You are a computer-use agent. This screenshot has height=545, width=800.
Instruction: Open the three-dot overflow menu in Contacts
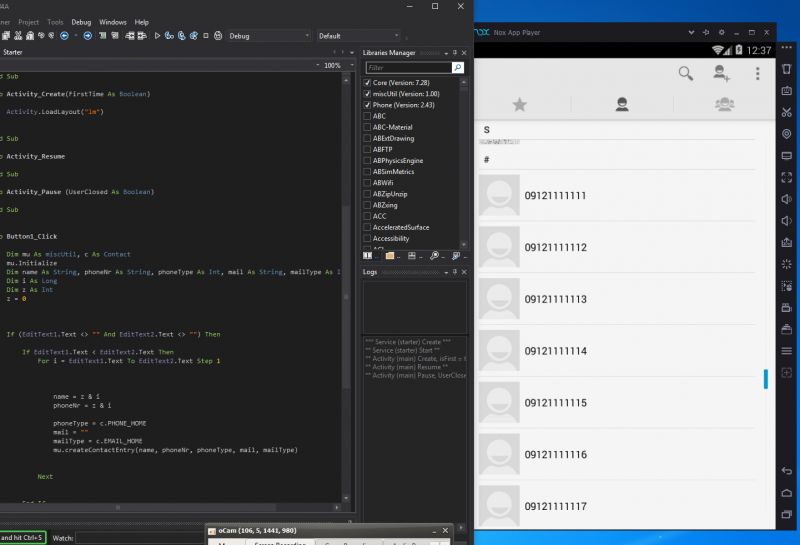[x=758, y=73]
